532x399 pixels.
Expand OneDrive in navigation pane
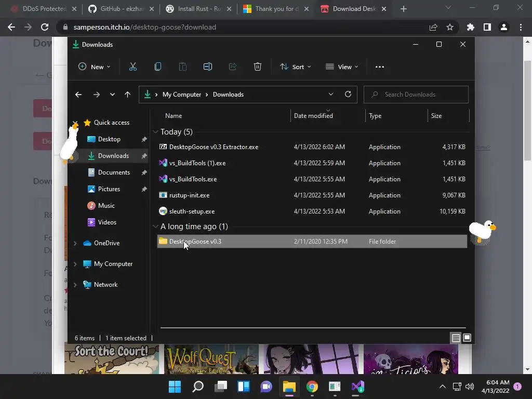75,243
